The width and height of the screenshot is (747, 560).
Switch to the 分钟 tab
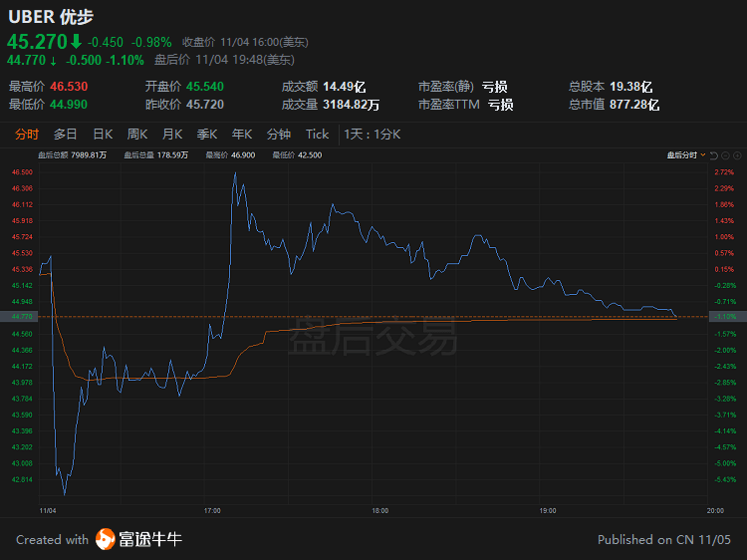tap(279, 135)
